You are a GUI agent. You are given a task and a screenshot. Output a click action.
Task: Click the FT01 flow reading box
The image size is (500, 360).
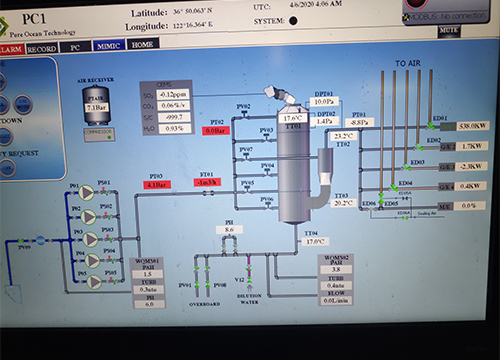coord(207,182)
